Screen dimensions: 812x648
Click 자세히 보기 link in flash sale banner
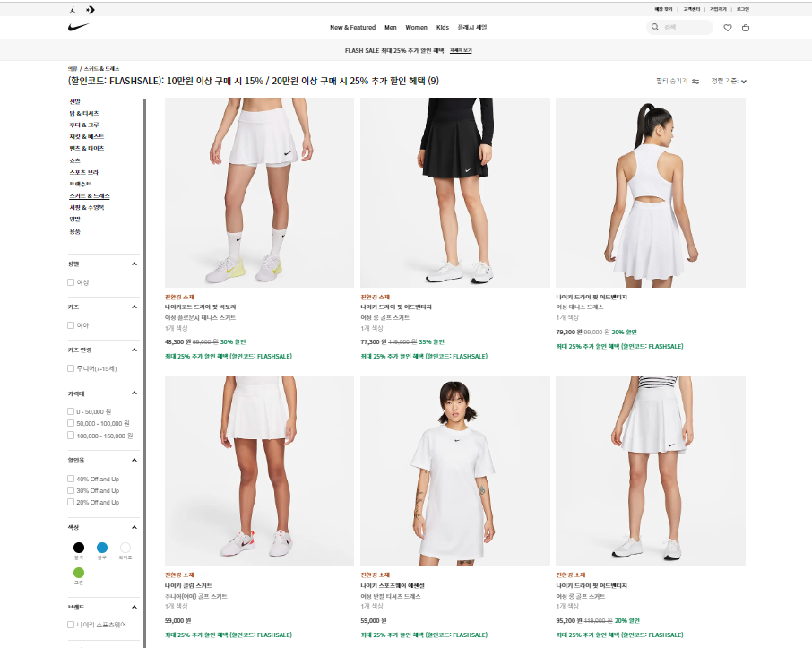461,51
